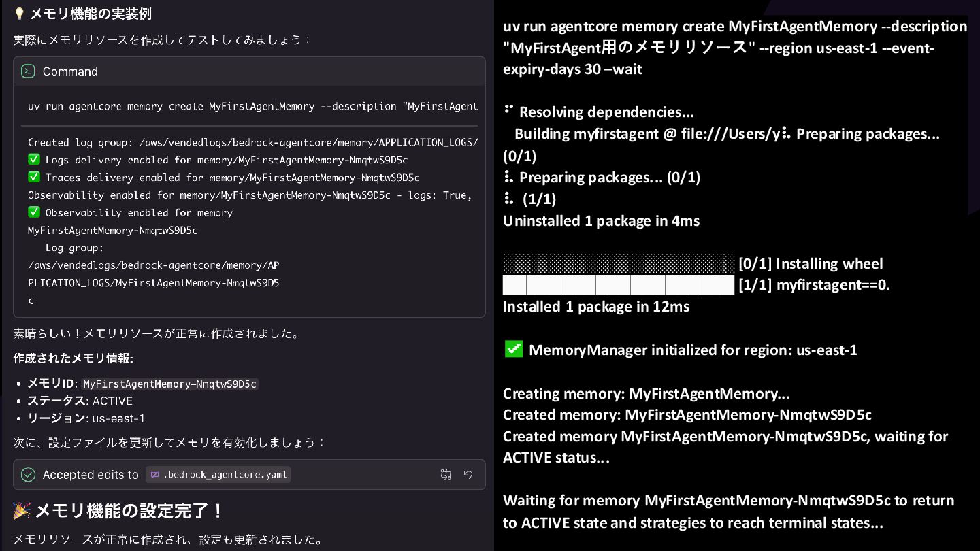This screenshot has width=980, height=551.
Task: Open the .bedrock_agentcore.yaml file chip
Action: point(218,475)
